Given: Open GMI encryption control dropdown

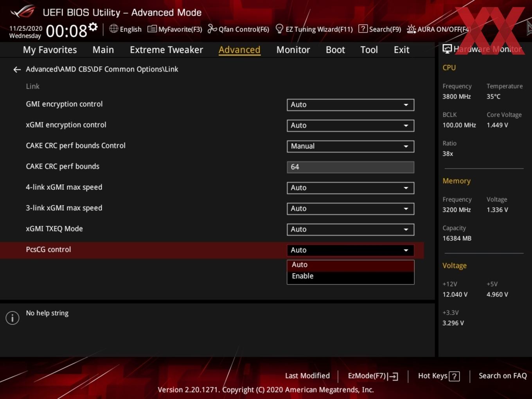Looking at the screenshot, I should tap(350, 105).
